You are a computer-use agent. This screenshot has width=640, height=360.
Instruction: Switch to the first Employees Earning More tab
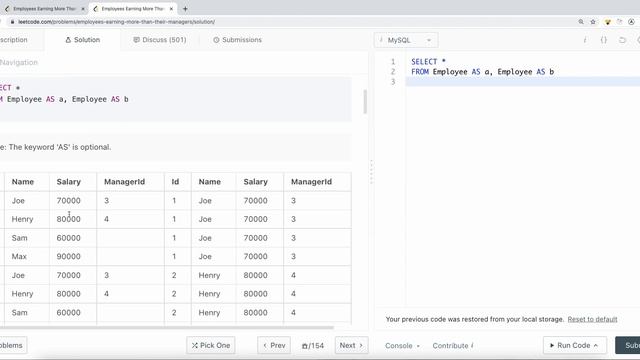tap(44, 9)
